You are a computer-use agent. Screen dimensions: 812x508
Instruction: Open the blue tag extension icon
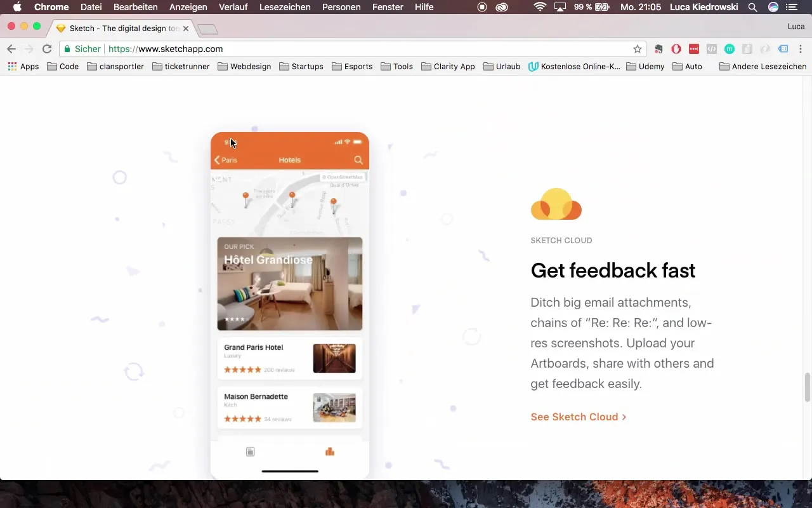pyautogui.click(x=783, y=49)
